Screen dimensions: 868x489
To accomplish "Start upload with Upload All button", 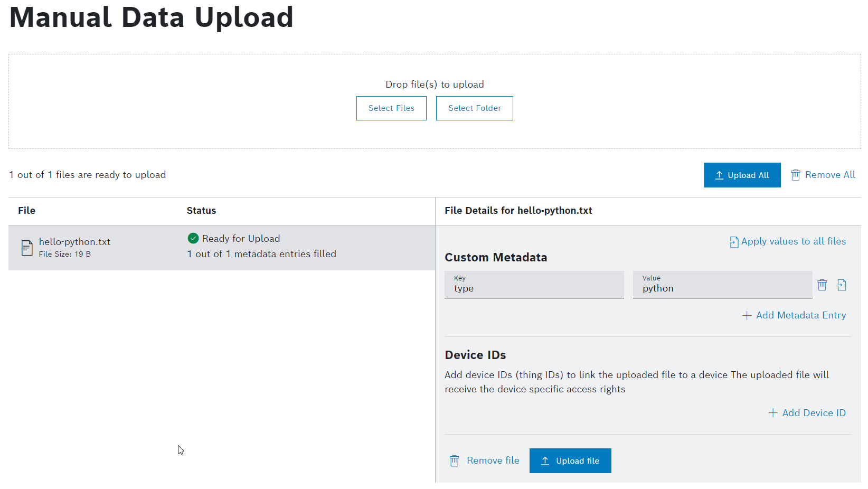I will (742, 175).
